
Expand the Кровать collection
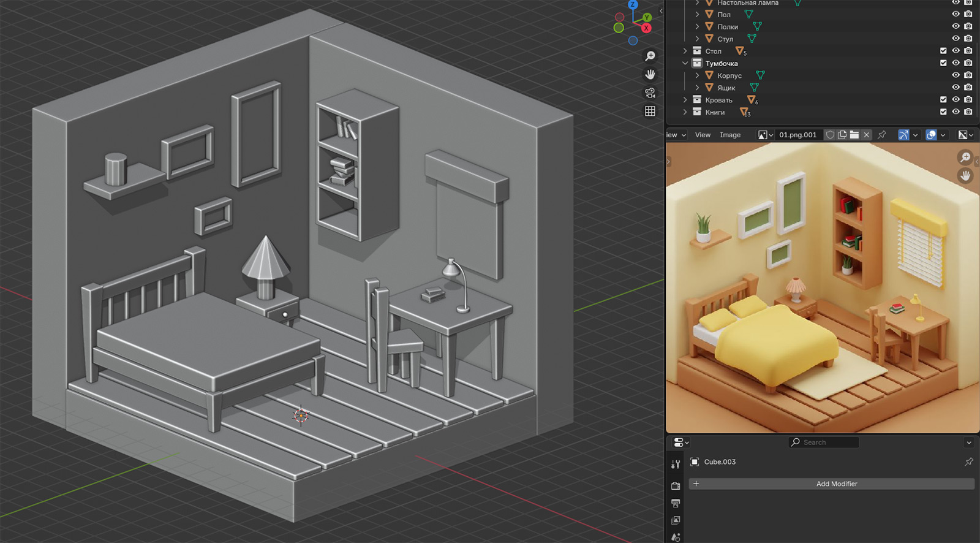(x=685, y=100)
